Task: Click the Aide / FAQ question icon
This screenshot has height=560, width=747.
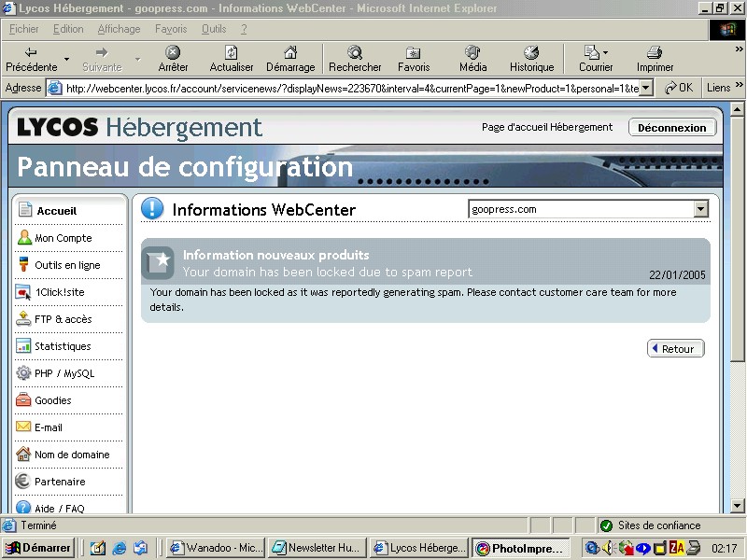Action: click(x=23, y=507)
